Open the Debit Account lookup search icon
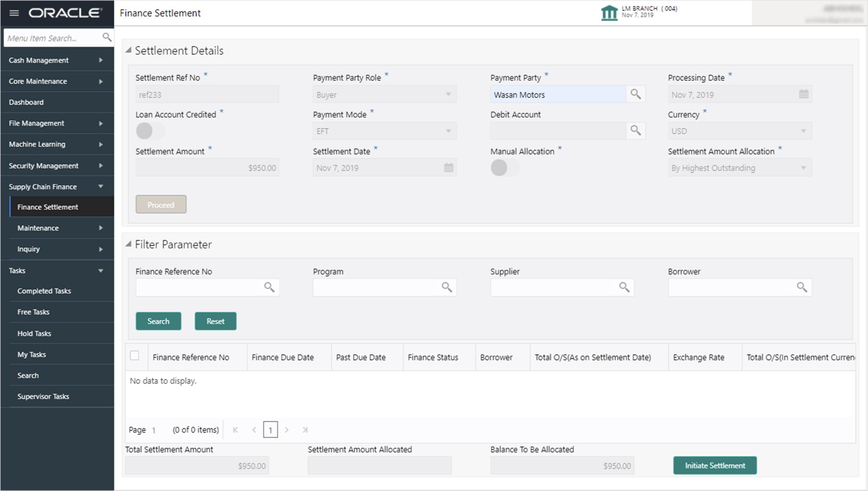 click(x=635, y=130)
